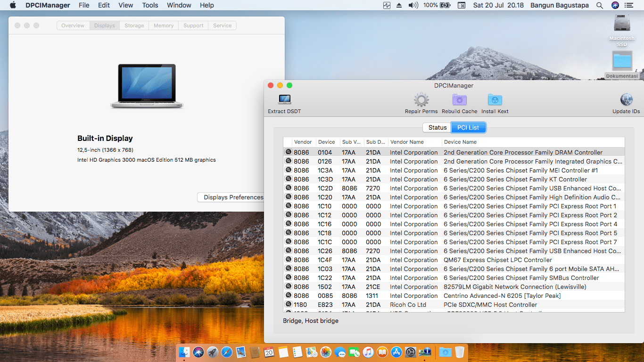Image resolution: width=644 pixels, height=362 pixels.
Task: Click the lookup icon for Ricoh device E823
Action: (288, 304)
